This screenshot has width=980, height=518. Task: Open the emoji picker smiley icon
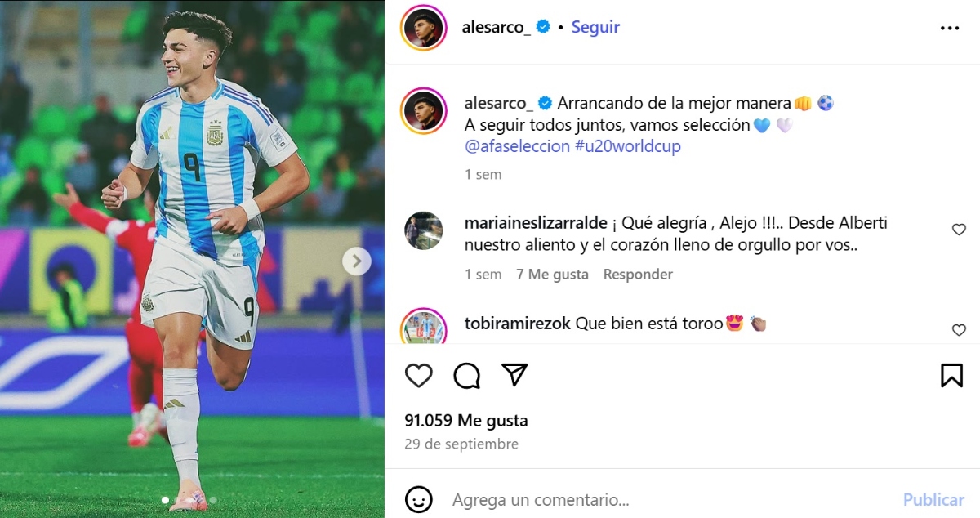pos(419,499)
